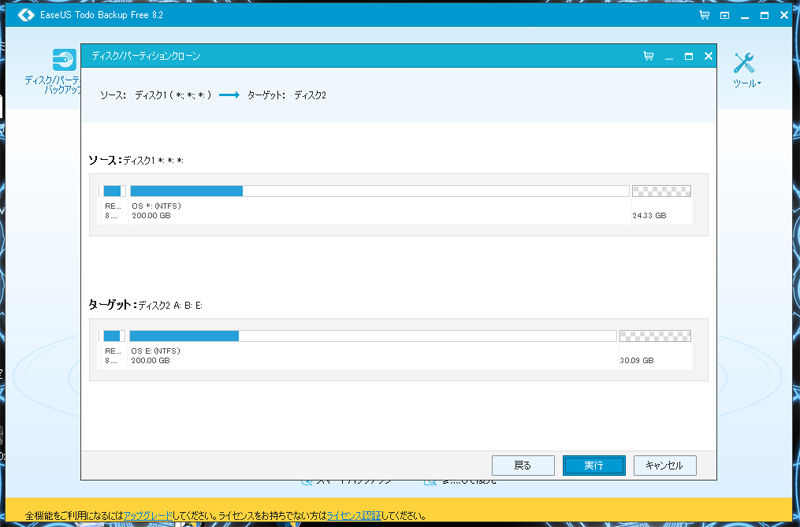The height and width of the screenshot is (527, 800).
Task: Minimize the EaseUS Todo Backup main window
Action: tap(744, 16)
